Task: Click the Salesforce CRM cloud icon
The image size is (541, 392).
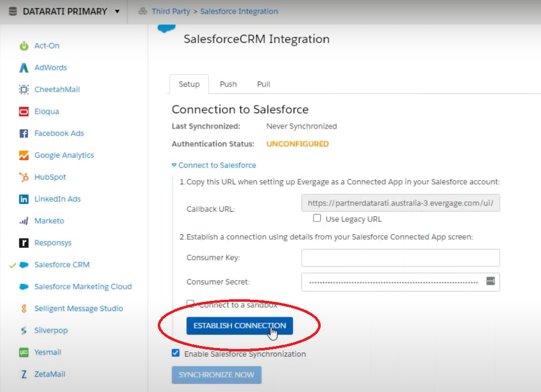Action: [x=24, y=265]
